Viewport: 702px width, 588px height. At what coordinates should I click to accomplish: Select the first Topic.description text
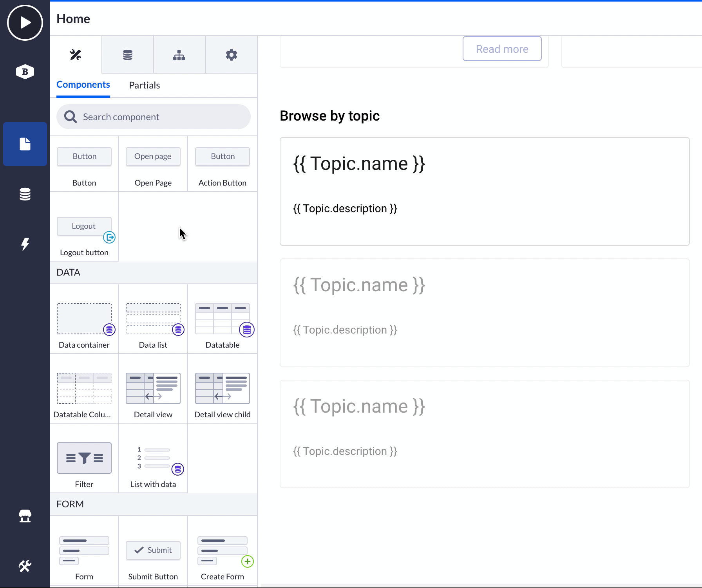(345, 209)
